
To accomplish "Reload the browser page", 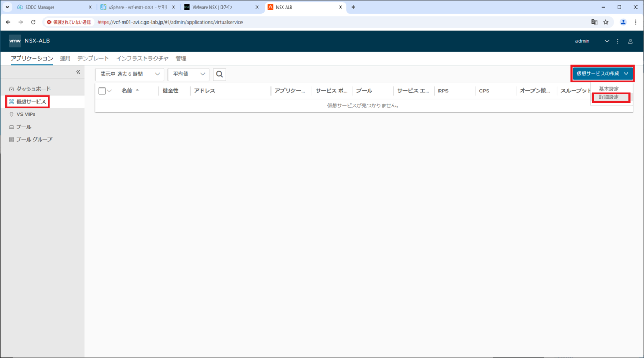I will 33,22.
